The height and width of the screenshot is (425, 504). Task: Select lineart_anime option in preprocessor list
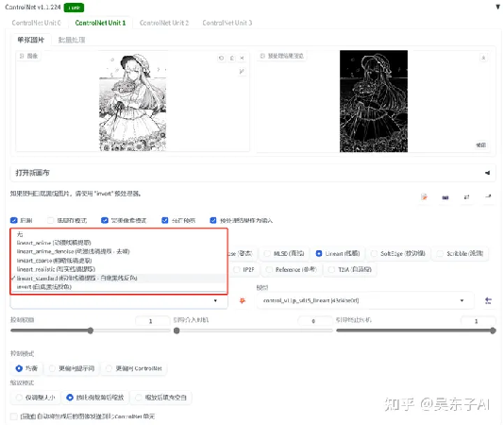(x=54, y=243)
